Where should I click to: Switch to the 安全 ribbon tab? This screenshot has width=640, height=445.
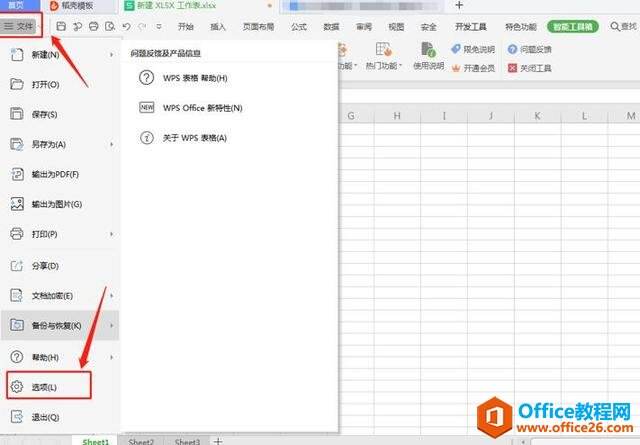point(429,27)
